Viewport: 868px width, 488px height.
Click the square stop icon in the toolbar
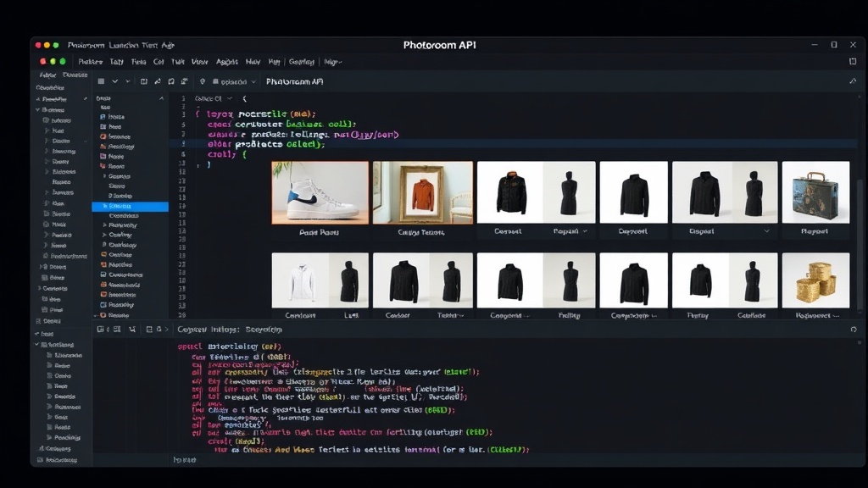(x=102, y=81)
